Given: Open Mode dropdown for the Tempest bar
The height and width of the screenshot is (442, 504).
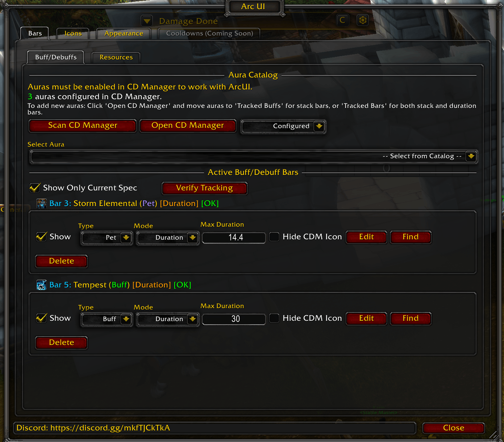Looking at the screenshot, I should pyautogui.click(x=193, y=319).
